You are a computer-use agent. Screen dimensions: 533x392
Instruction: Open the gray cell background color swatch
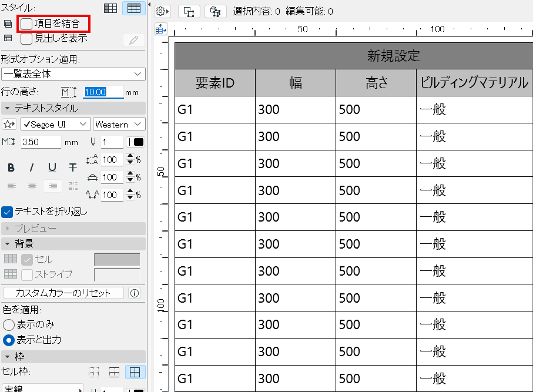[117, 260]
